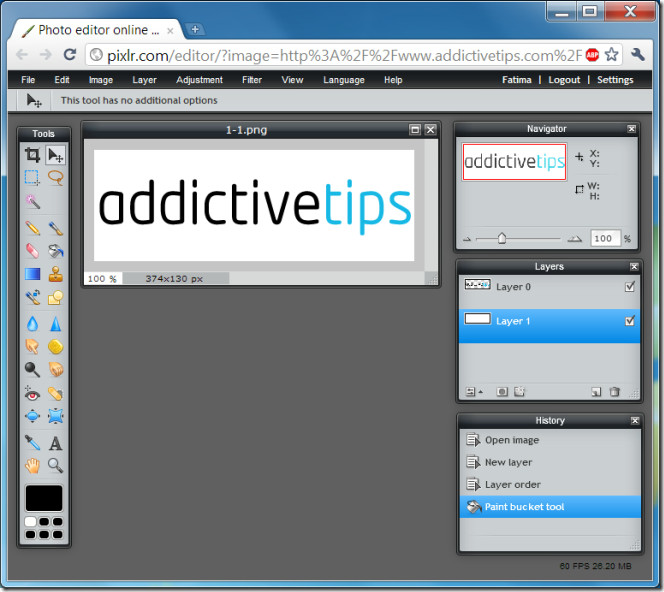The image size is (664, 592).
Task: Open the Edit menu
Action: (62, 80)
